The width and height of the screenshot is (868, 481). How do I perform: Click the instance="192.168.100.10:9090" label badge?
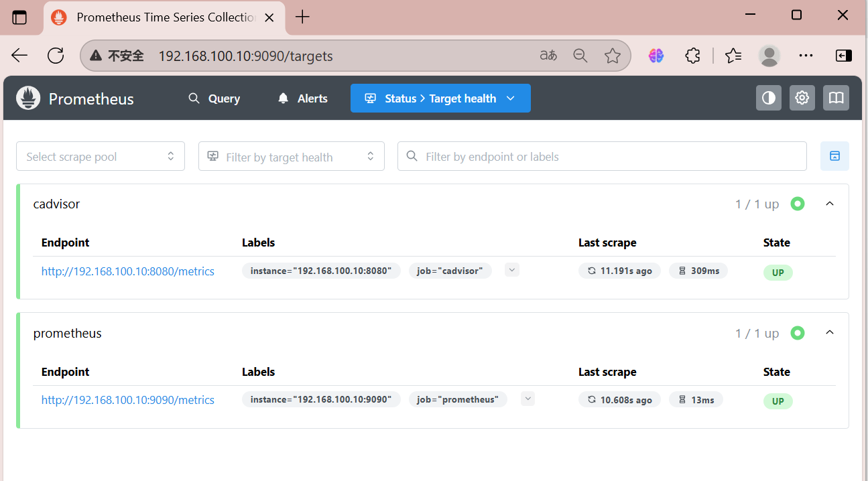point(321,399)
